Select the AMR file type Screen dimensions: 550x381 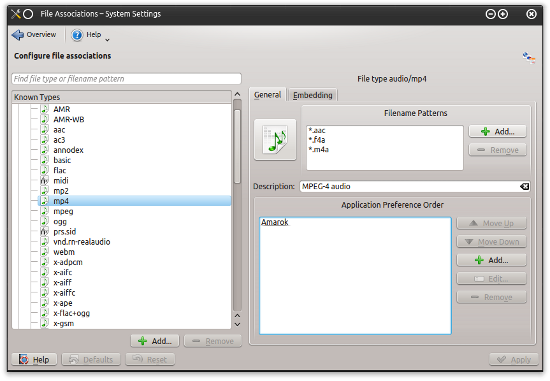62,109
